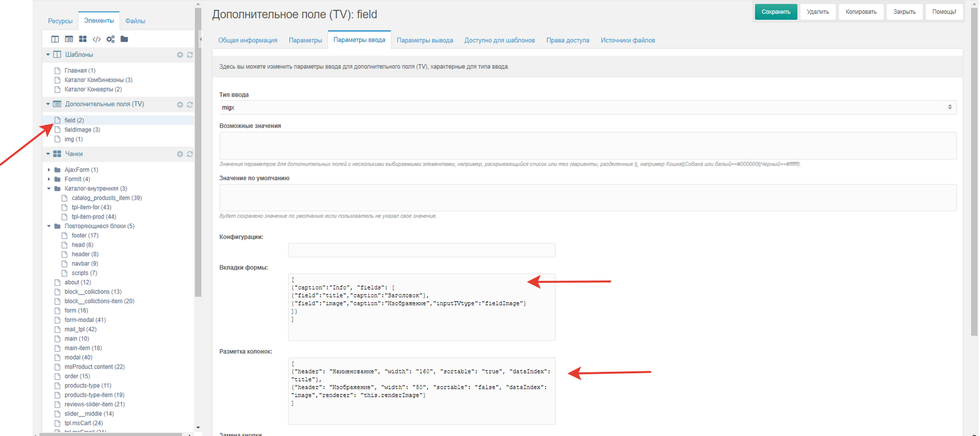Image resolution: width=980 pixels, height=436 pixels.
Task: Refresh the Дополнительные поля (TV) section
Action: 190,105
